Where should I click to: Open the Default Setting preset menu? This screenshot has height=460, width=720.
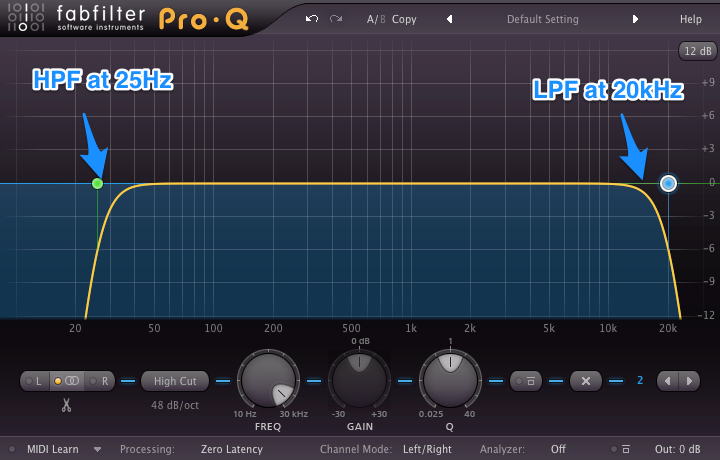(x=542, y=19)
